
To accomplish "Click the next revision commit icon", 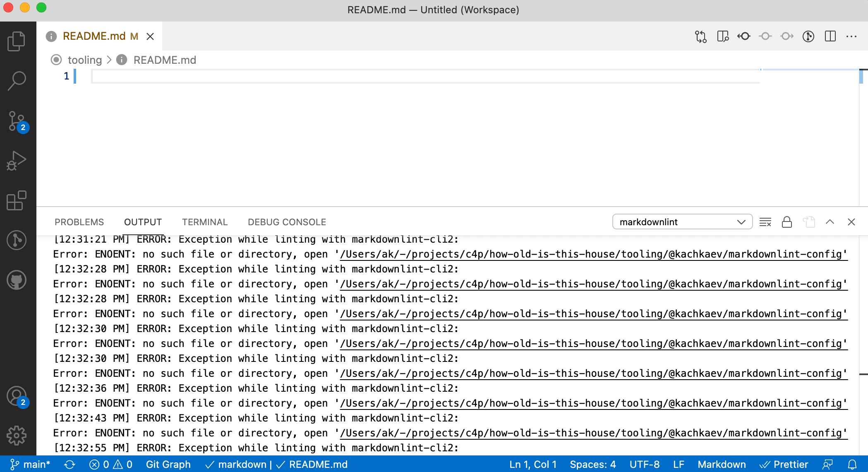I will [787, 36].
